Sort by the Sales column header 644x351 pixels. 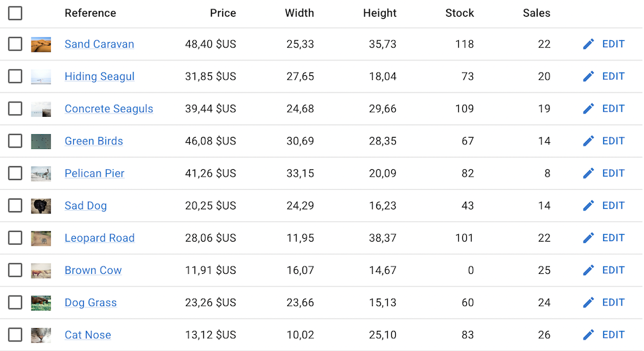(537, 13)
